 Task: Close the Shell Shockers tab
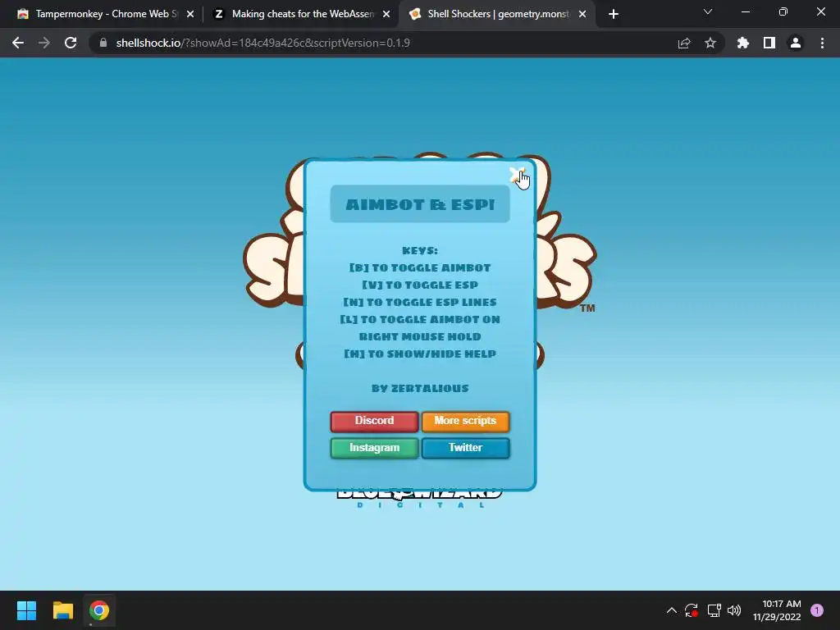coord(582,14)
